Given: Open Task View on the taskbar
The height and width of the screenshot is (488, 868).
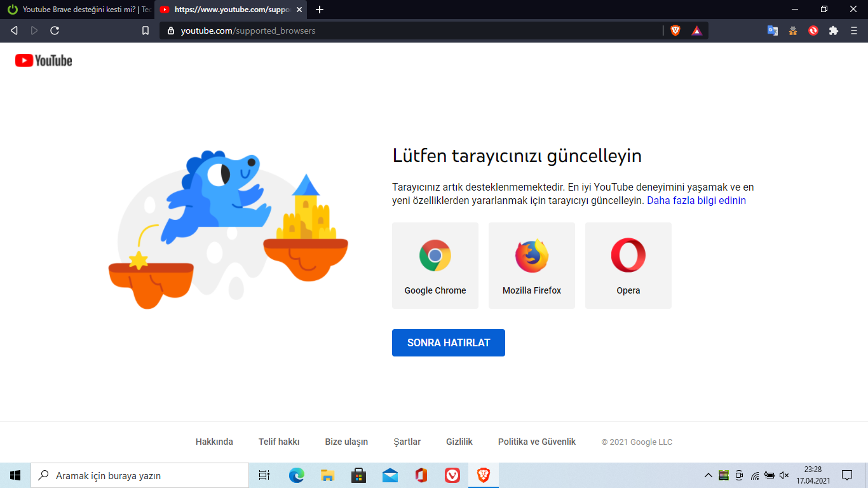Looking at the screenshot, I should (264, 475).
